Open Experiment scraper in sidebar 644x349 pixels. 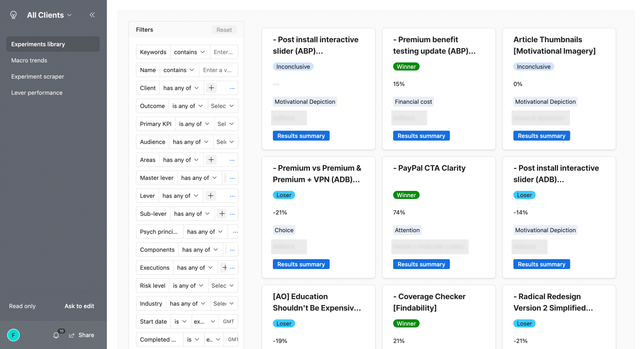[38, 76]
